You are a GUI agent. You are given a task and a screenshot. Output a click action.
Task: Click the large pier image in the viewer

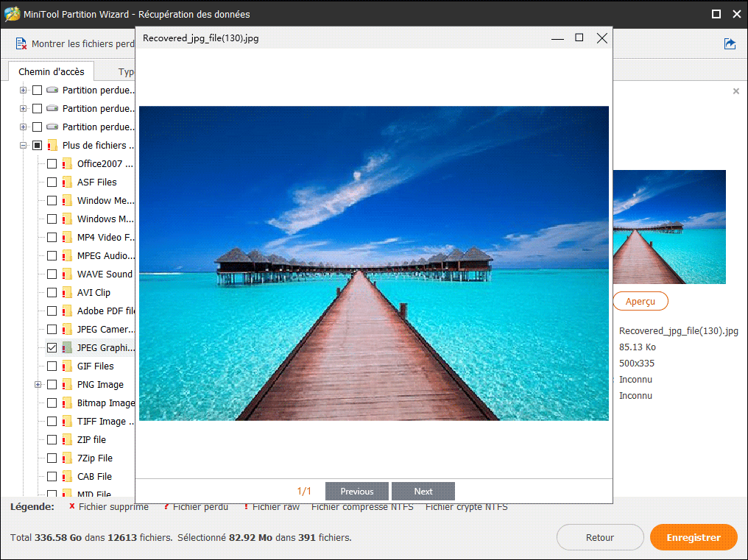tap(374, 263)
